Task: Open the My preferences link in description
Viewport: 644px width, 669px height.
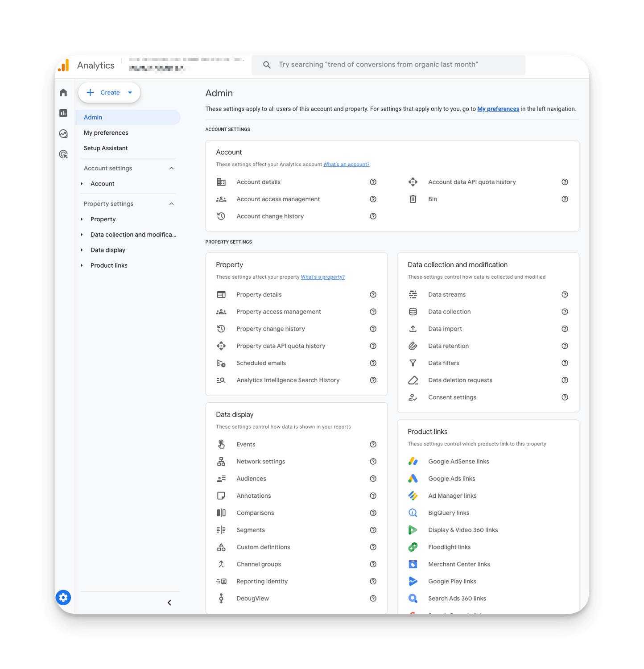Action: point(498,109)
